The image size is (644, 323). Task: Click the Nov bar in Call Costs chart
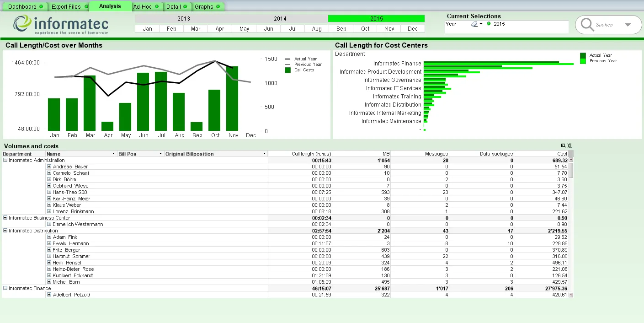point(232,98)
